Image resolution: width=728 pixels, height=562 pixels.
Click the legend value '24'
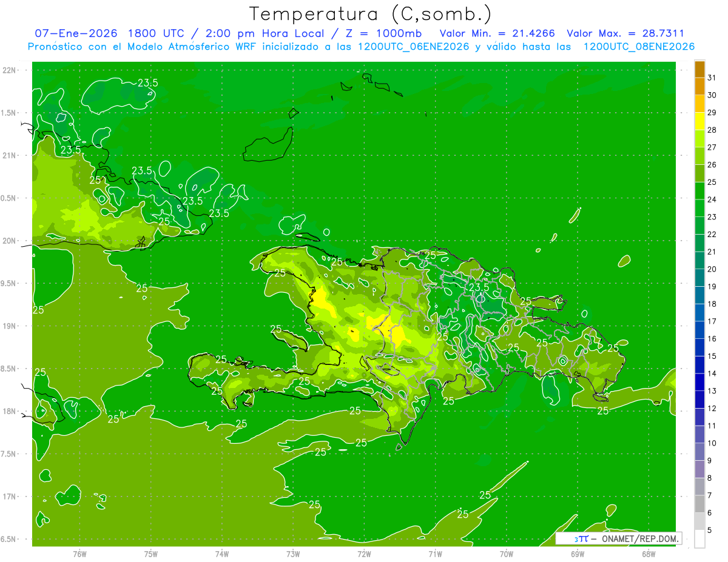[x=712, y=199]
